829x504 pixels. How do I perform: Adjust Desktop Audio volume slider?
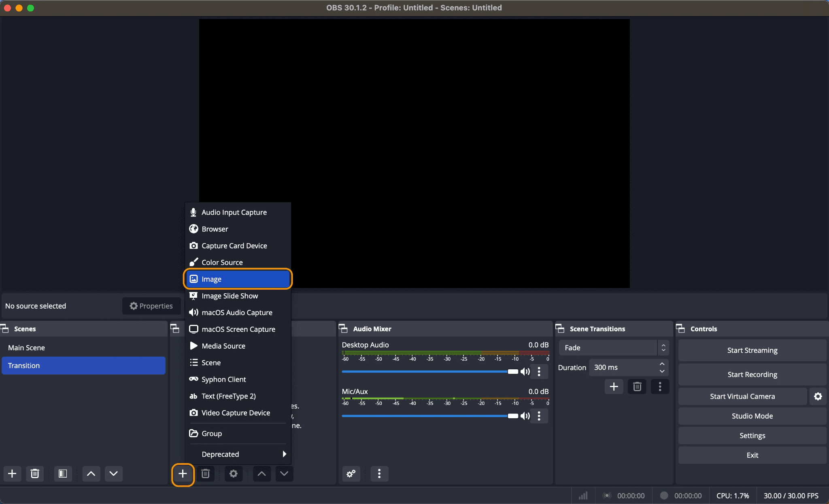[x=430, y=372]
